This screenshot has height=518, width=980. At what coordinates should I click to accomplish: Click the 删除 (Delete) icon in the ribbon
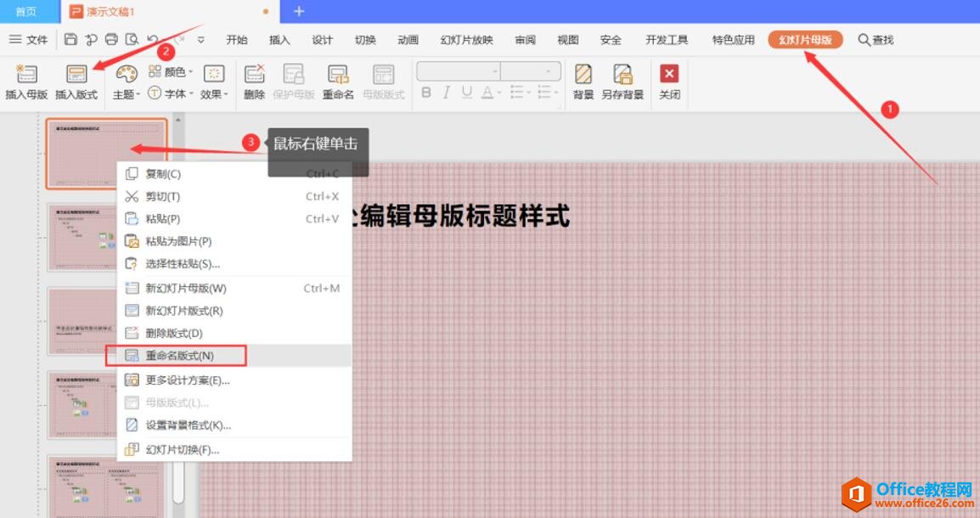click(254, 75)
